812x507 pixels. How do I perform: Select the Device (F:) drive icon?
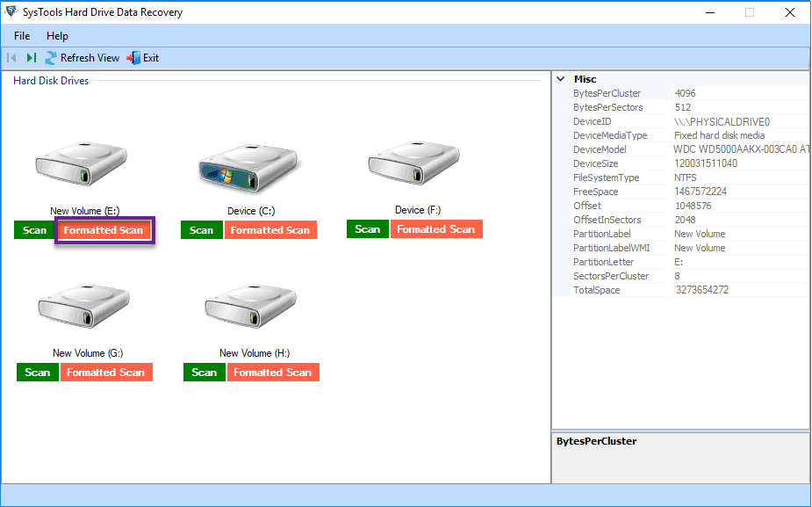coord(413,163)
